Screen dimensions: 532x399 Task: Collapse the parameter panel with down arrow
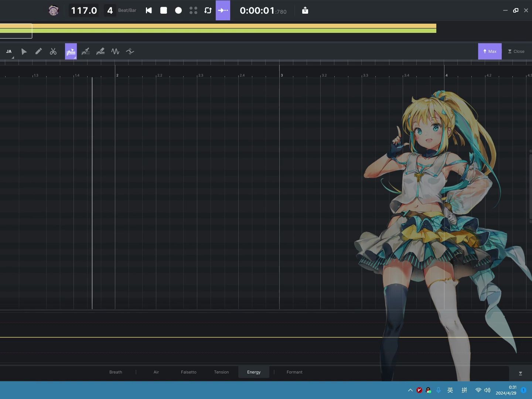point(521,374)
